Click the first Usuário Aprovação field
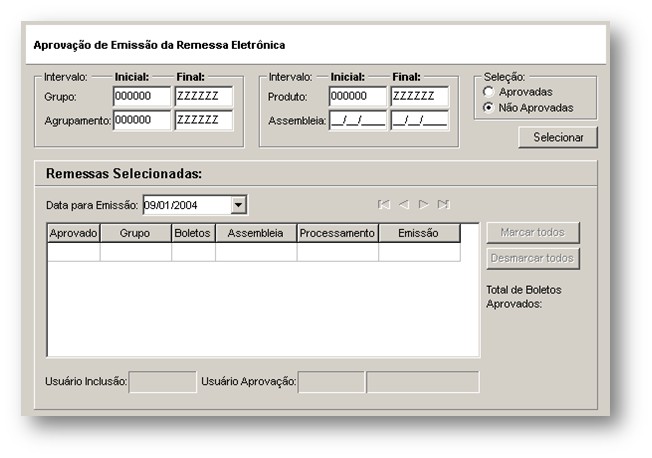 point(331,382)
